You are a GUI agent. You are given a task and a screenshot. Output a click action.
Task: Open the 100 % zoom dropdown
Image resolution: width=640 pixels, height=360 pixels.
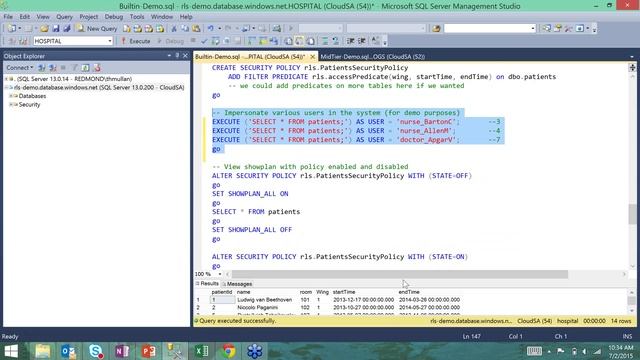tap(220, 274)
